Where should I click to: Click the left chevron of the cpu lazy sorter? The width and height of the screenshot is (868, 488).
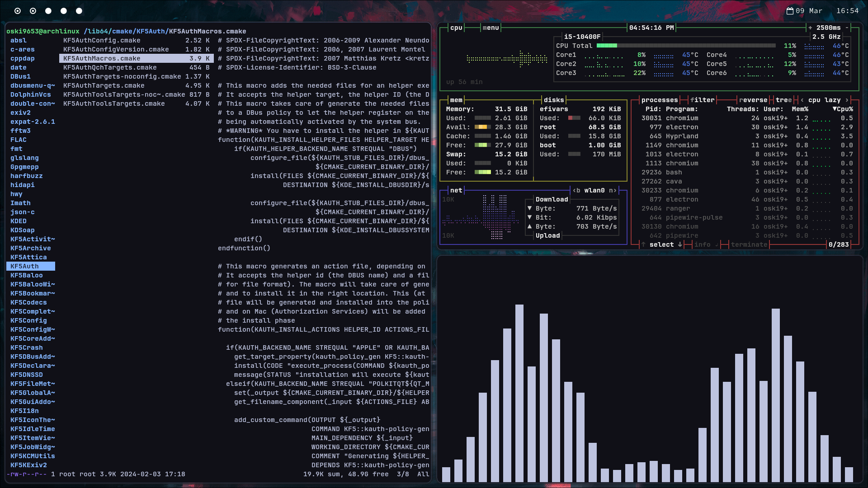[x=802, y=100]
